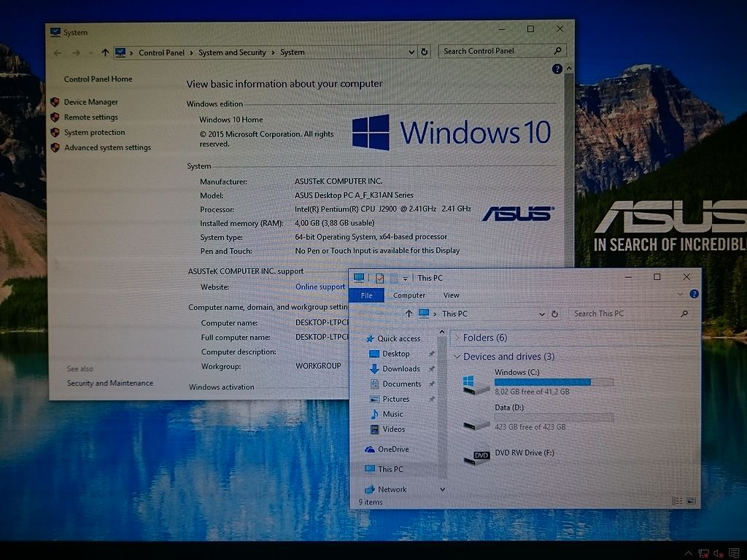Select Documents in the navigation pane
Viewport: 747px width, 560px height.
tap(401, 384)
